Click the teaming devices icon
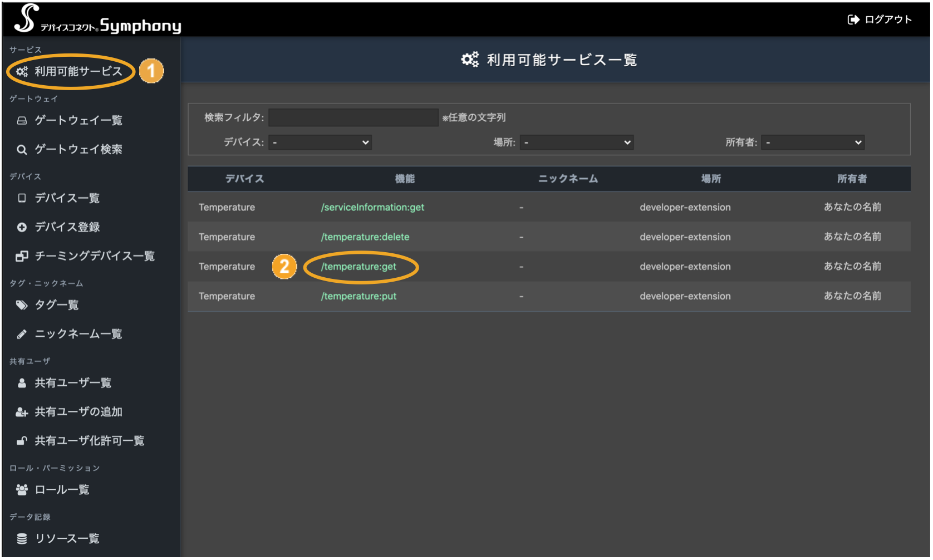 click(22, 256)
